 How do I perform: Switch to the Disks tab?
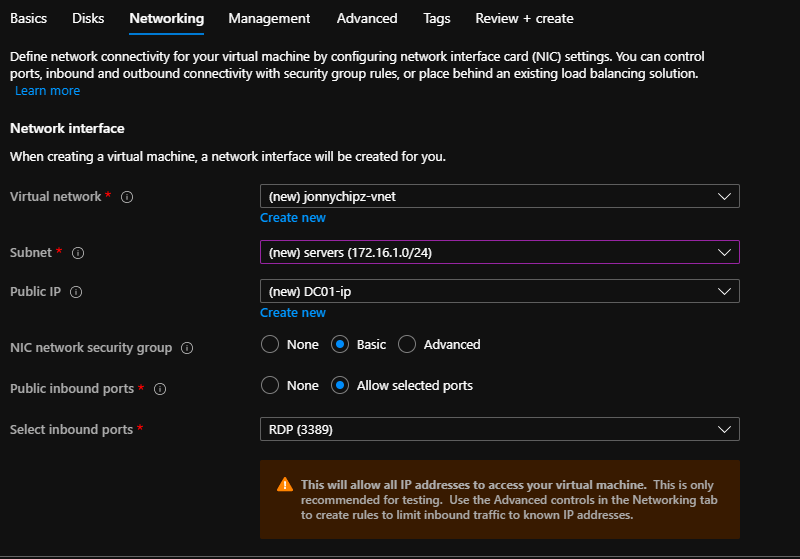pyautogui.click(x=88, y=18)
